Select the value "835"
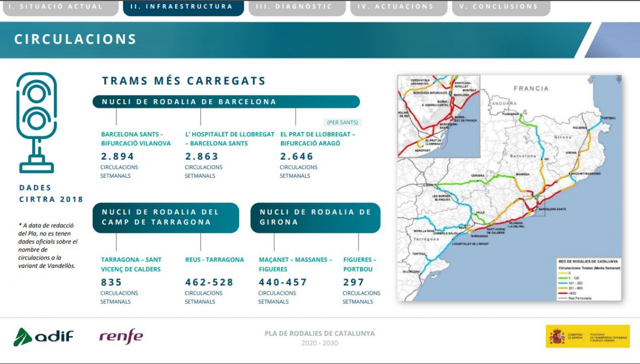 click(x=112, y=282)
